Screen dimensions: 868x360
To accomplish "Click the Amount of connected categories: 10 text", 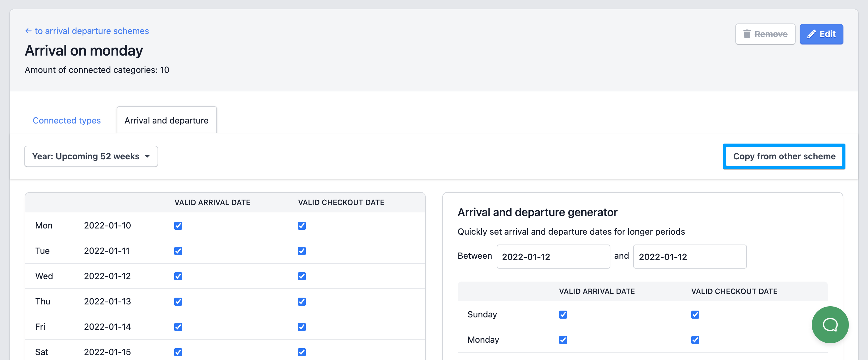I will [97, 70].
